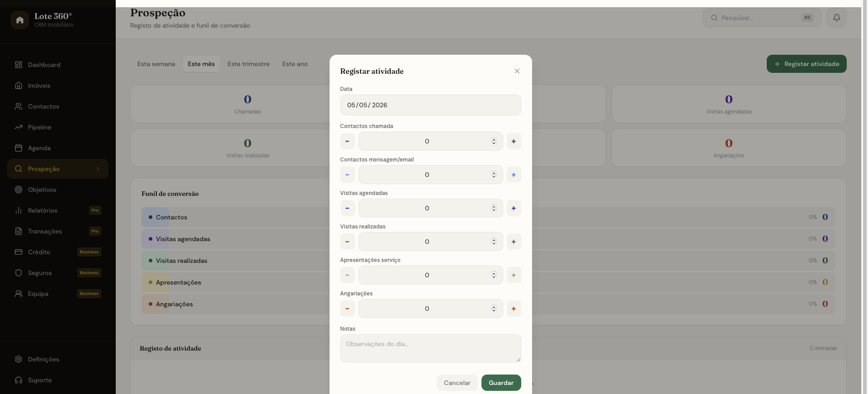Open Suporte headset item
868x394 pixels.
click(19, 380)
